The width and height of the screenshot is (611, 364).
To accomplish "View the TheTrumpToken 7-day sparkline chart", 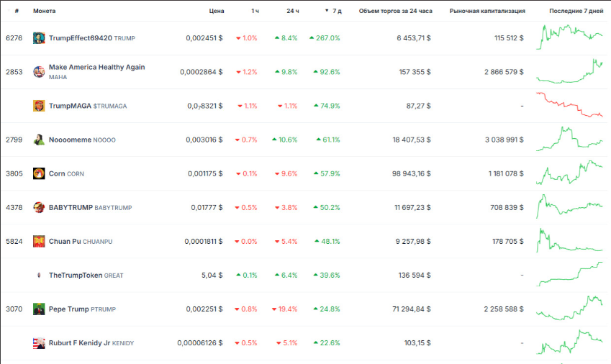I will [569, 274].
